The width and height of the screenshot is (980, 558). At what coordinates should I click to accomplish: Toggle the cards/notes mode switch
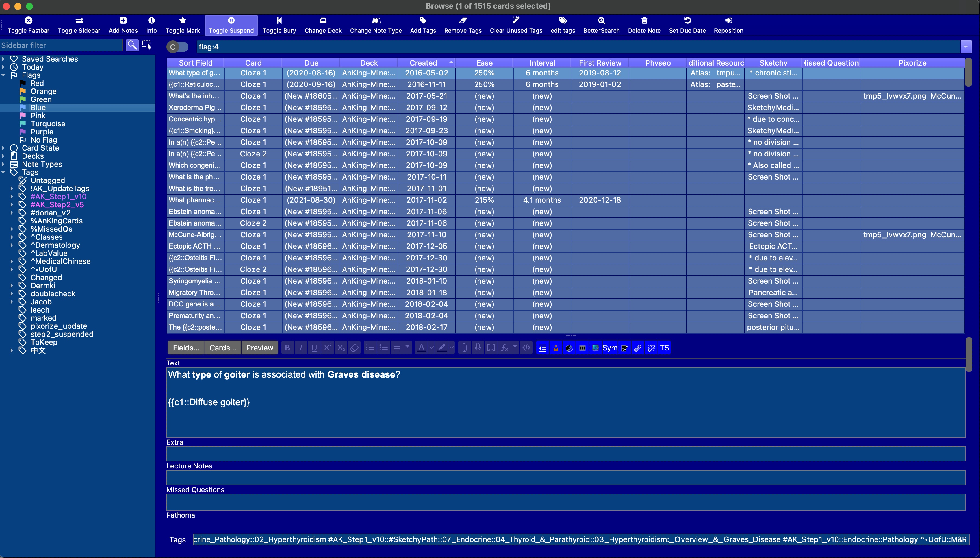click(x=178, y=47)
